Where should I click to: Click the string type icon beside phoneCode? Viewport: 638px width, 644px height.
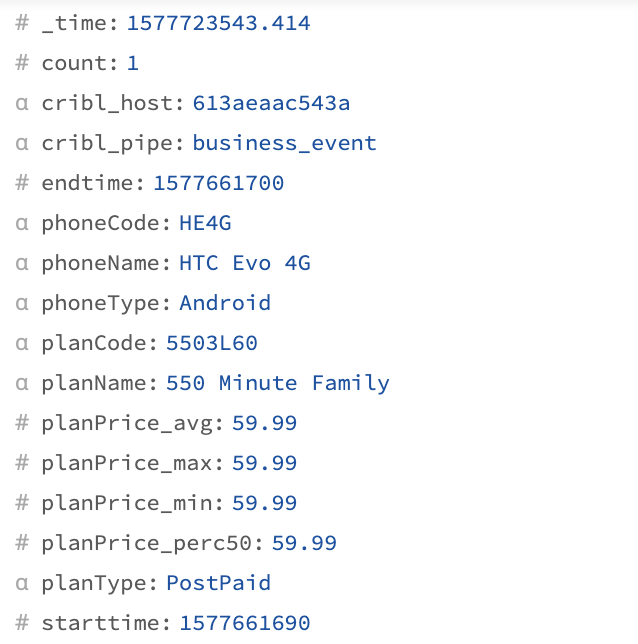click(22, 223)
